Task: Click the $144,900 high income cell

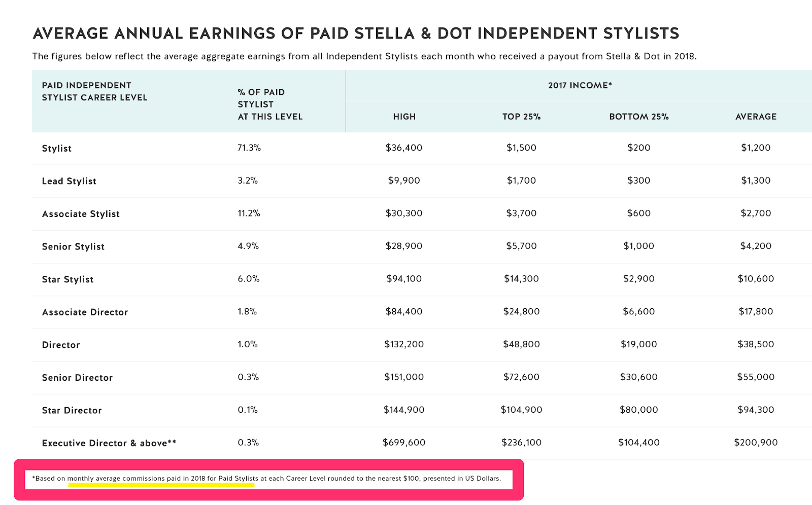Action: (404, 410)
